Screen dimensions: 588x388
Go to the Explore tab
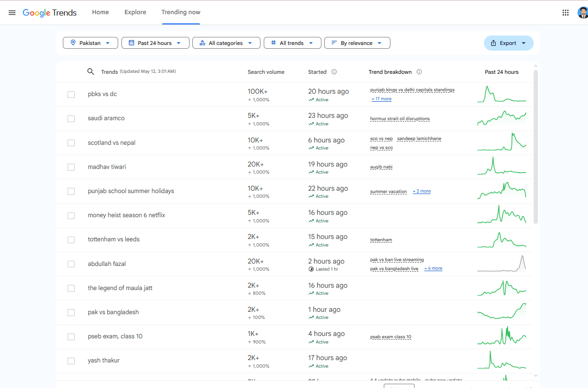click(135, 12)
